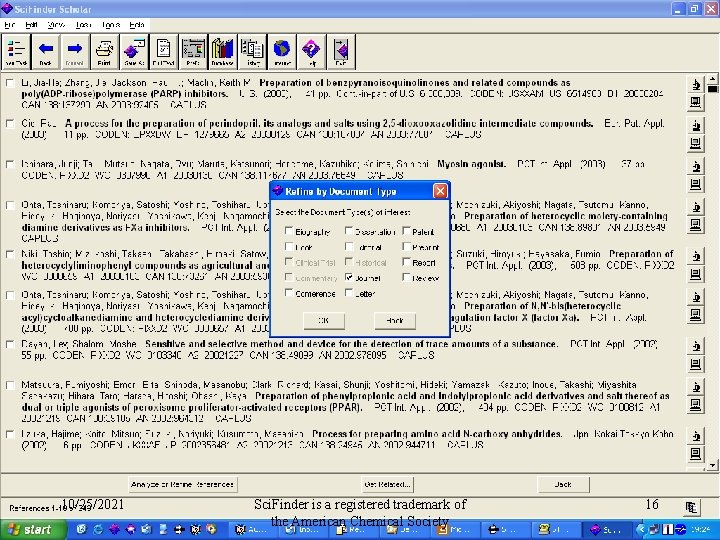Click the reference list scrollbar thumb
720x540 pixels.
[x=712, y=89]
